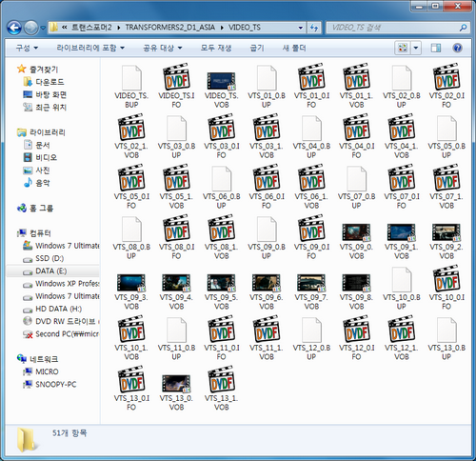This screenshot has height=461, width=476.
Task: Click 트랜스포머2 in the address path
Action: [91, 28]
